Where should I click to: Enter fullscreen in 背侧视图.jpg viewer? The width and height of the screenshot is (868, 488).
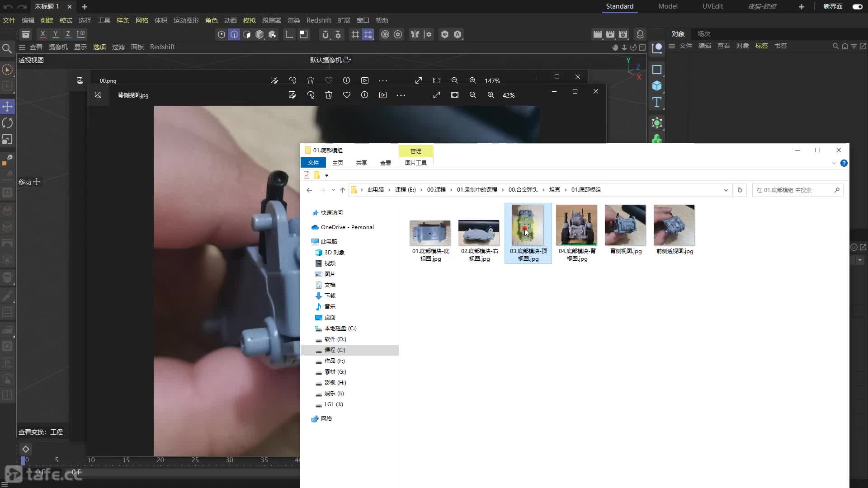(437, 95)
